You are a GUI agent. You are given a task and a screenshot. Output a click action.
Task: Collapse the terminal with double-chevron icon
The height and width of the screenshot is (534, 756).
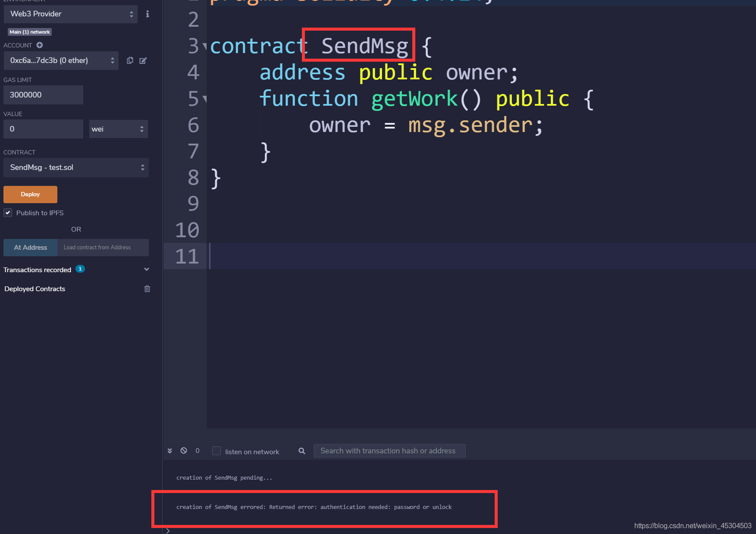click(170, 451)
